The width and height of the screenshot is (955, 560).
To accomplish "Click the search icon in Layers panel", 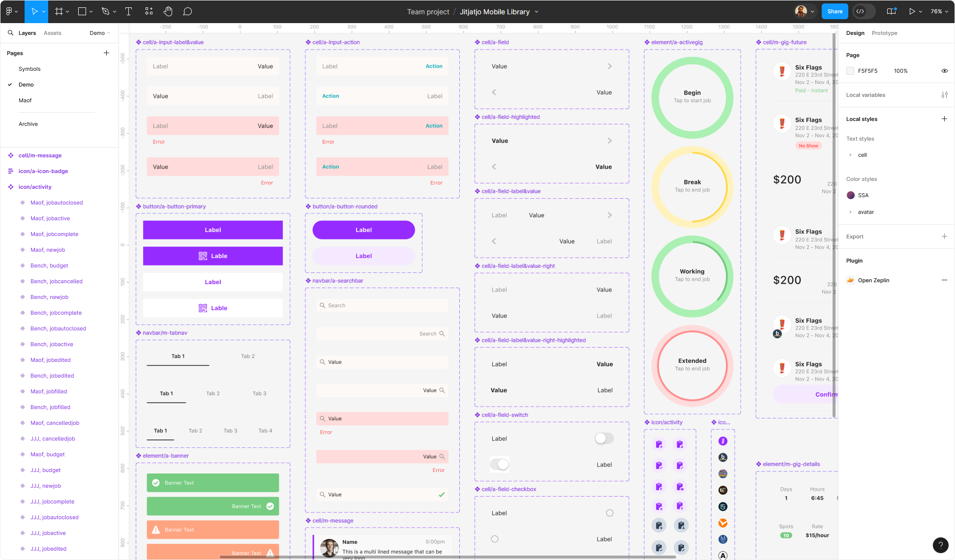I will (x=10, y=33).
